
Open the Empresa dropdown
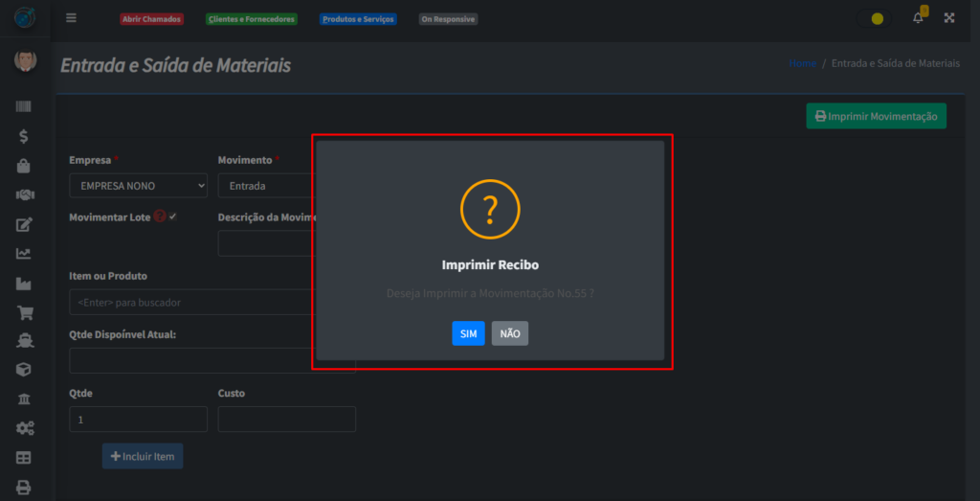point(138,186)
